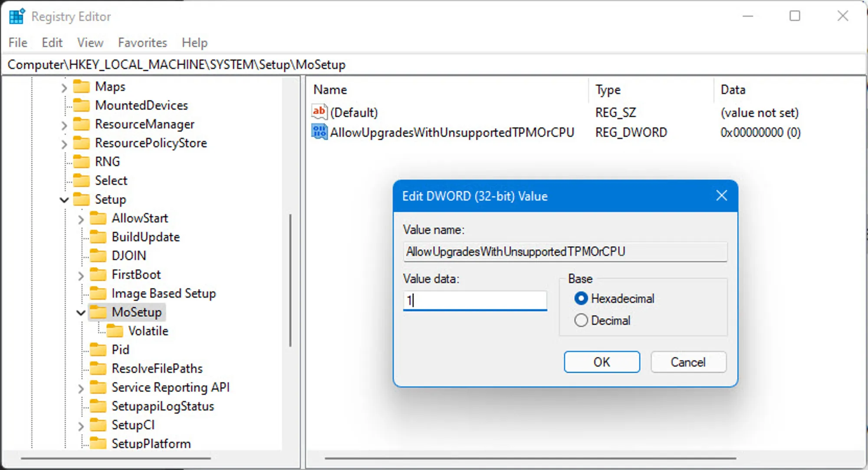Expand the FirstBoot tree node
Image resolution: width=868 pixels, height=470 pixels.
[81, 275]
